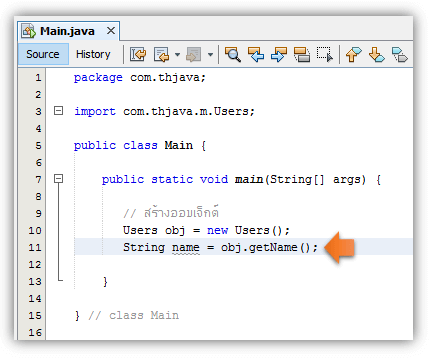Toggle Highlight Search icon
Viewport: 433px width, 360px height.
coord(302,54)
